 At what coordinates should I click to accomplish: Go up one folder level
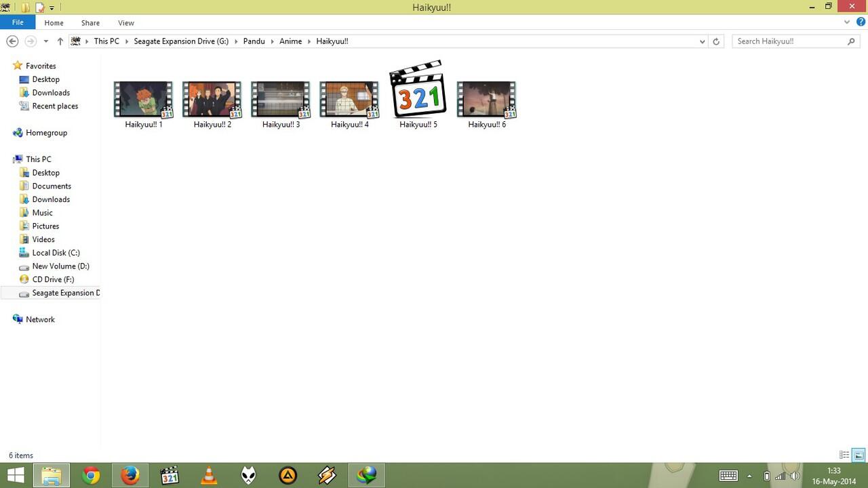(60, 41)
